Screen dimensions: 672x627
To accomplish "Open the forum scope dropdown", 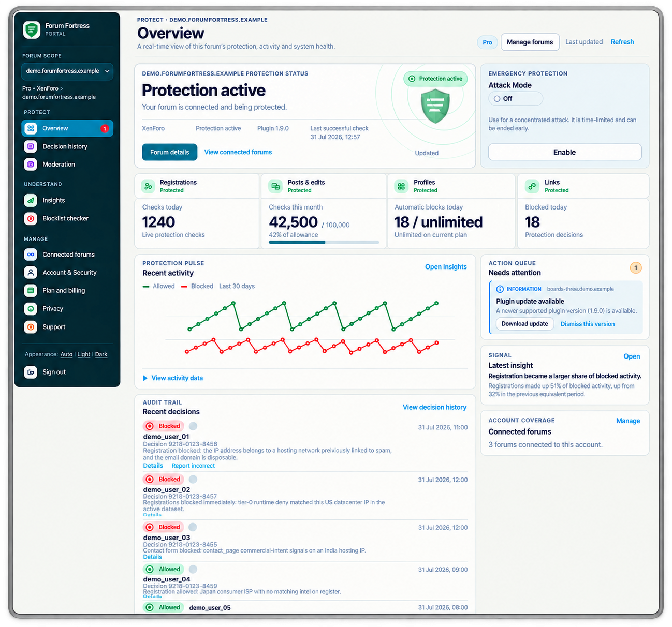I will pyautogui.click(x=67, y=71).
